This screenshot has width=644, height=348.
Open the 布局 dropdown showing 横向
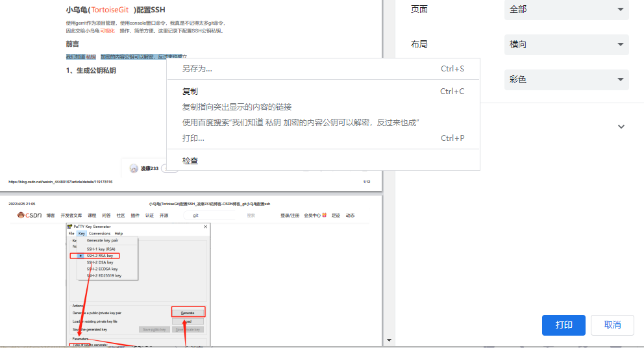pyautogui.click(x=566, y=45)
